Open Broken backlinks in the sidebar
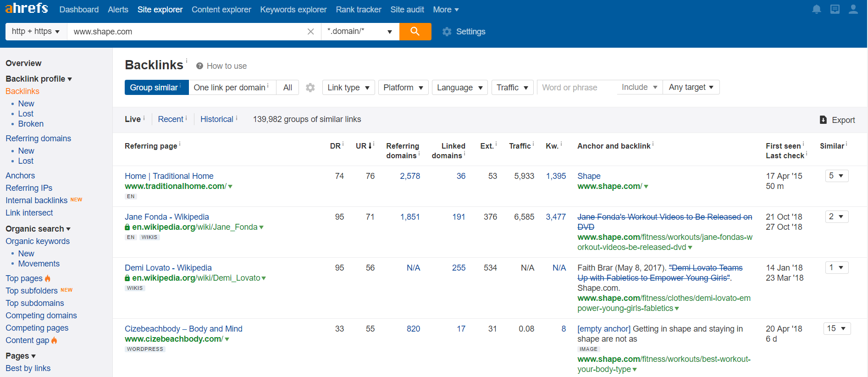 pos(31,124)
